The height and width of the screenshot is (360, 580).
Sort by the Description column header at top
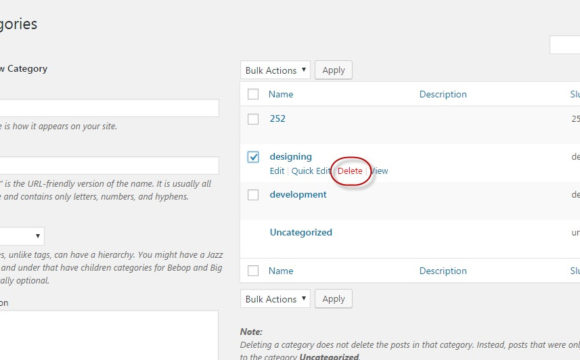pos(443,94)
